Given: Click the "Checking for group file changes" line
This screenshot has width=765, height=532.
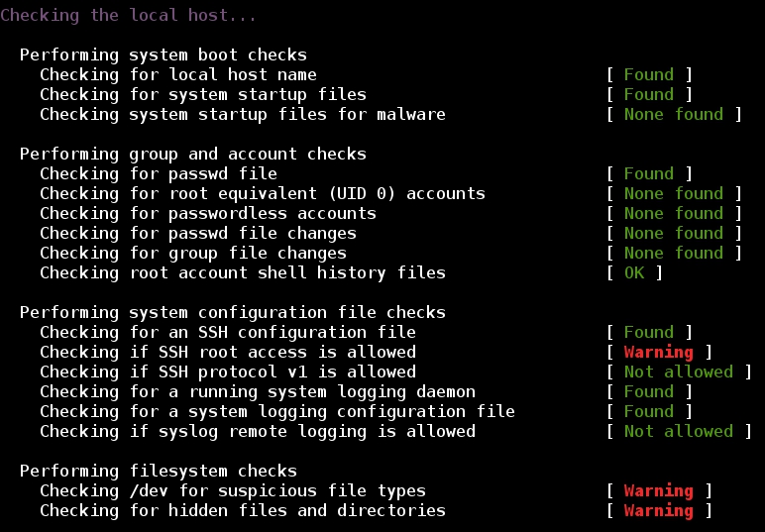Looking at the screenshot, I should click(197, 253).
